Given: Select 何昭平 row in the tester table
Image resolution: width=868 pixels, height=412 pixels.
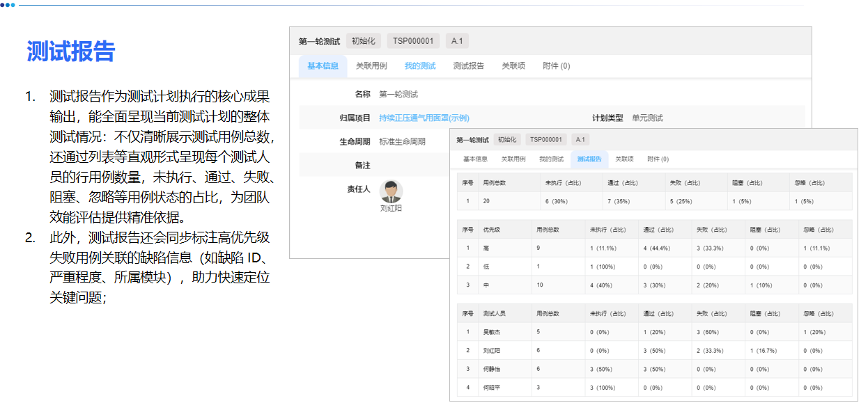Looking at the screenshot, I should (655, 388).
